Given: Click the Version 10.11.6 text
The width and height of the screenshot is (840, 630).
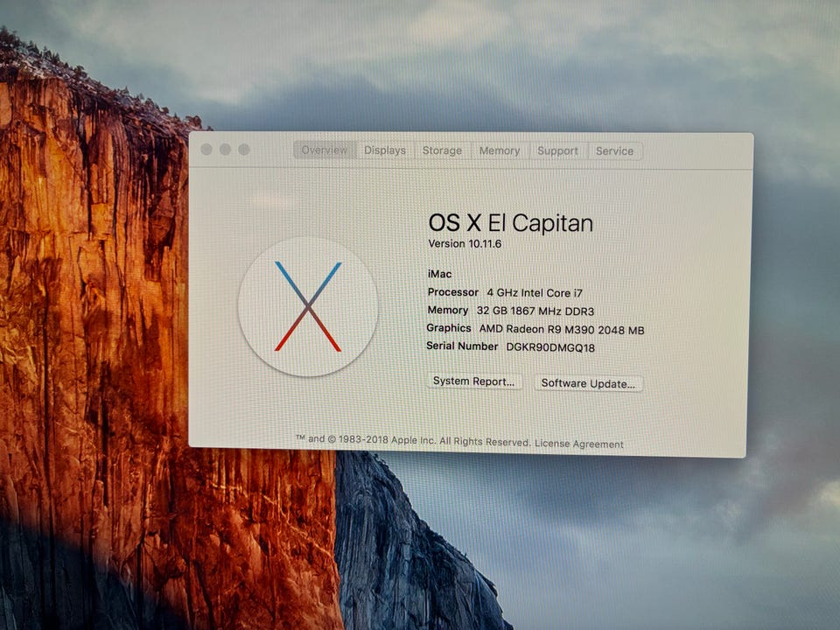Looking at the screenshot, I should [465, 244].
